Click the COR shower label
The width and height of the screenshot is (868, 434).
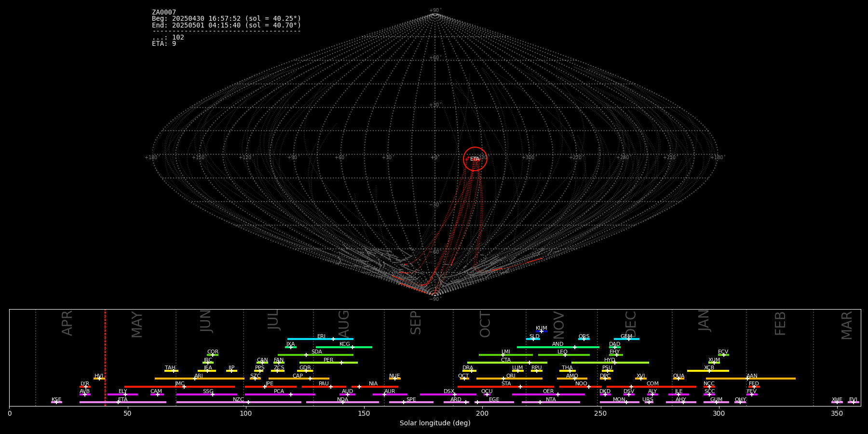click(x=213, y=352)
